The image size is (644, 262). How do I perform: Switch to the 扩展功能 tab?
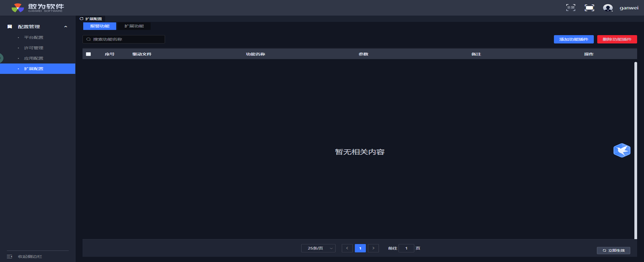pos(134,26)
